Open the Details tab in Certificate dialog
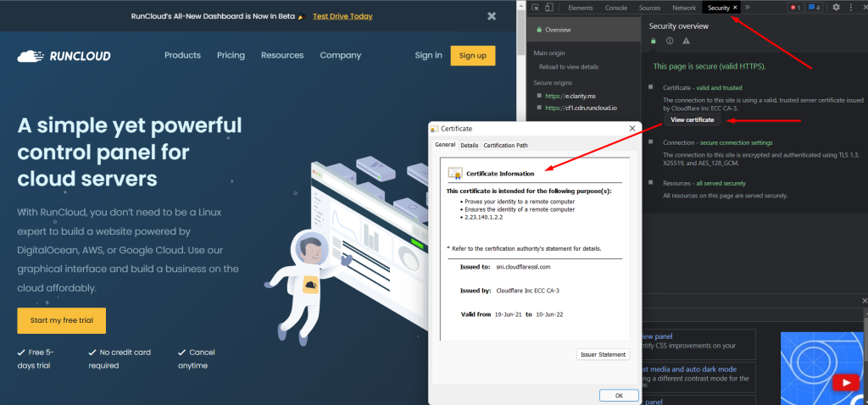 470,145
